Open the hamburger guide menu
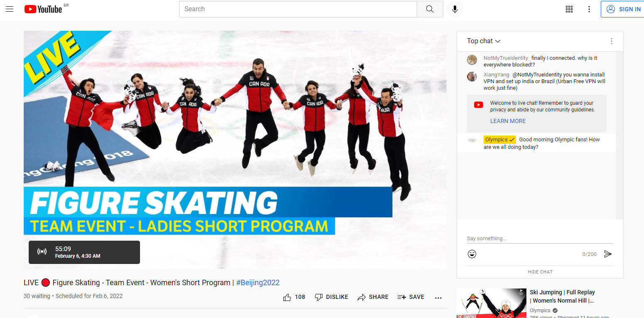644x318 pixels. 10,9
